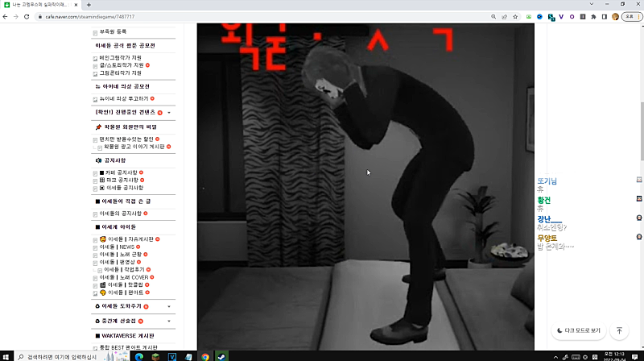The width and height of the screenshot is (644, 361).
Task: Open Google Chrome from taskbar
Action: pos(205,356)
